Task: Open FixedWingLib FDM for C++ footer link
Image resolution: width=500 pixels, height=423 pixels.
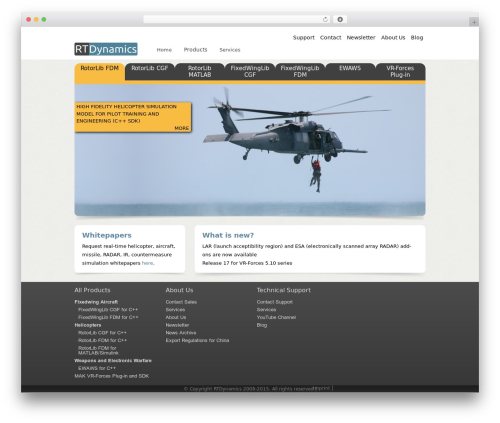Action: 108,317
